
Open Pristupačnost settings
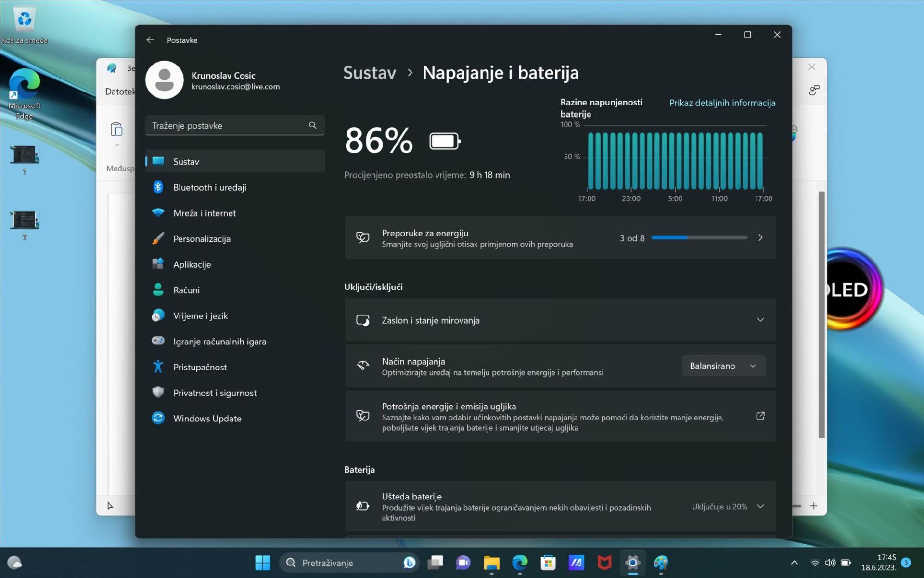(200, 367)
